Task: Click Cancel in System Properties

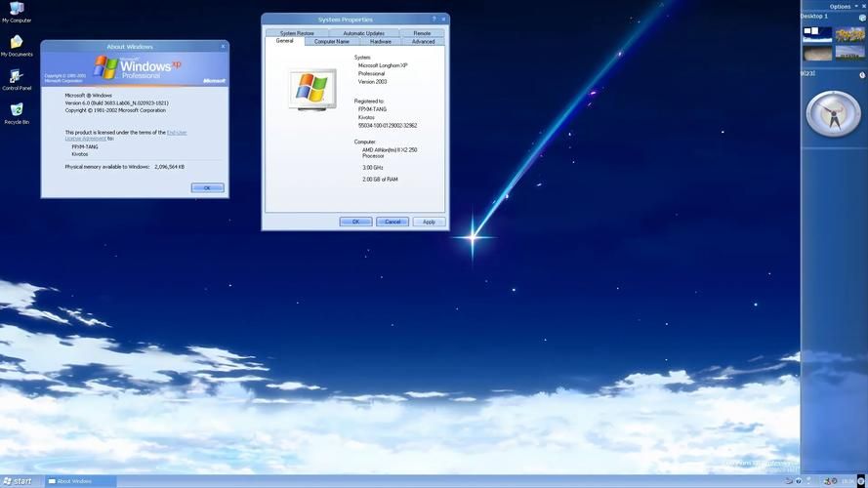Action: [x=393, y=222]
